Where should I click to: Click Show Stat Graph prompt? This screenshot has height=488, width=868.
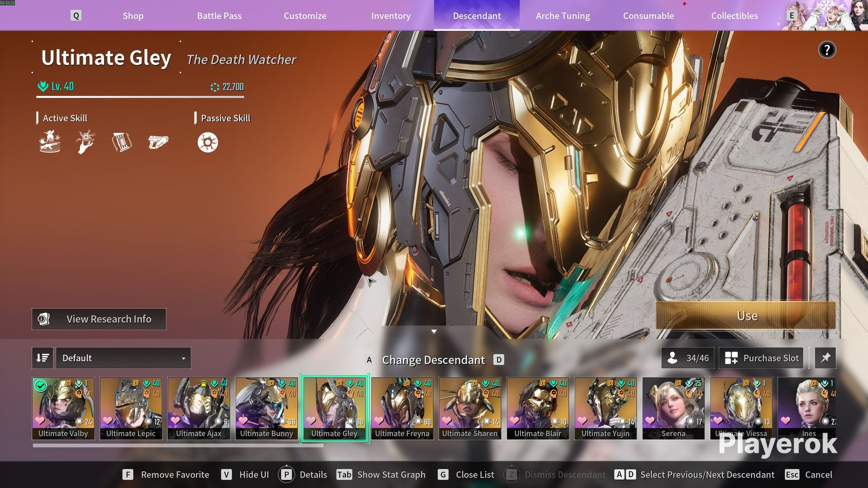[391, 474]
